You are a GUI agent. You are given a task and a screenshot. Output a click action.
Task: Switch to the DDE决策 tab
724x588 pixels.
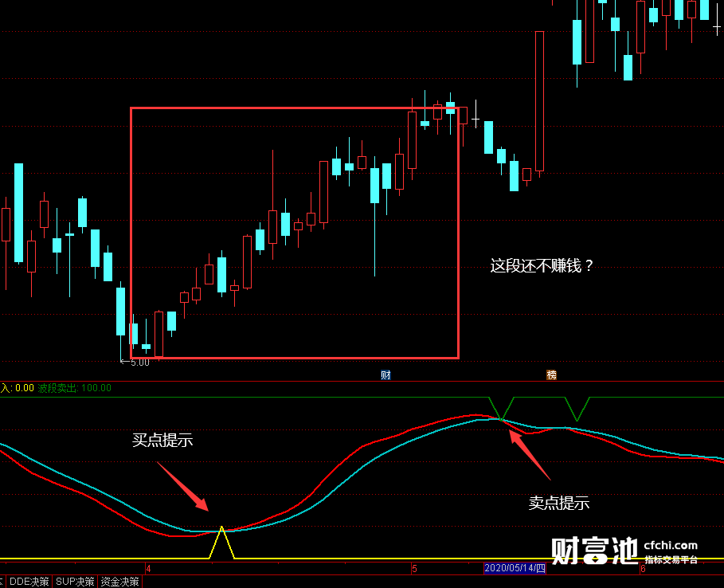[x=29, y=582]
